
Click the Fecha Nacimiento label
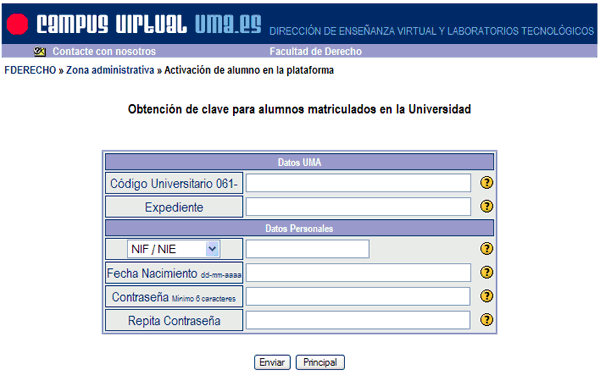(174, 273)
